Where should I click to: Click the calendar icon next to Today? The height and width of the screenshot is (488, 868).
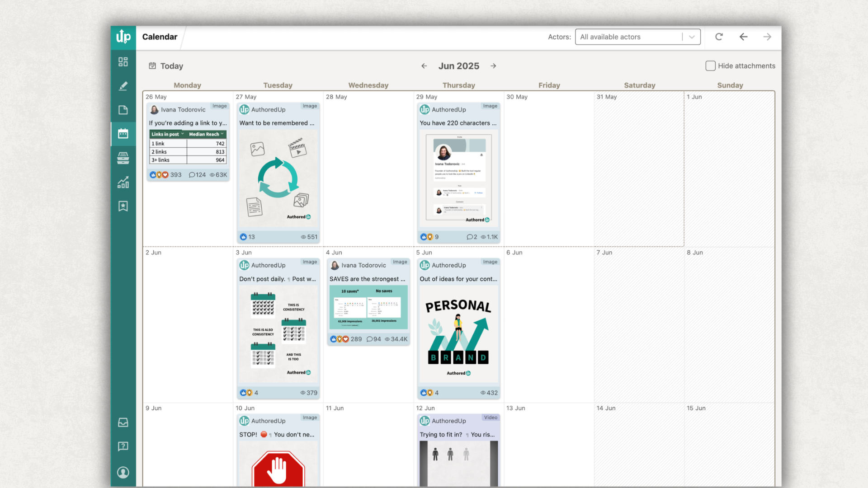click(152, 66)
